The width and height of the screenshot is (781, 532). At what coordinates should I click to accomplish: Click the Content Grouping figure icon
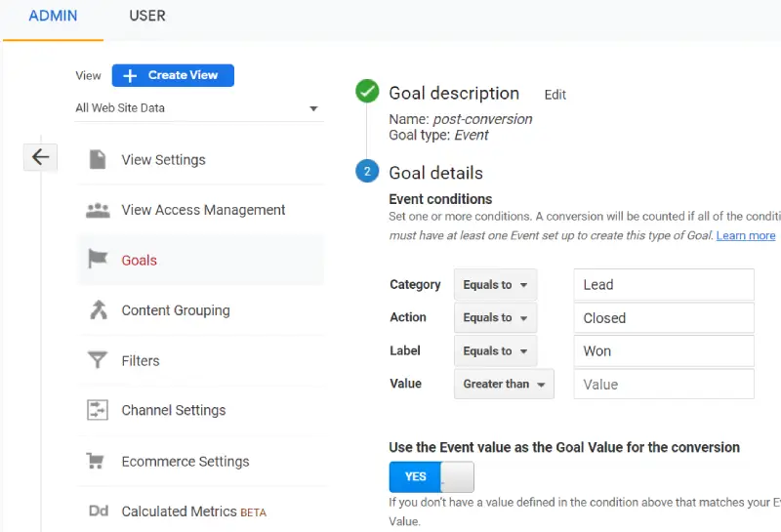tap(99, 309)
